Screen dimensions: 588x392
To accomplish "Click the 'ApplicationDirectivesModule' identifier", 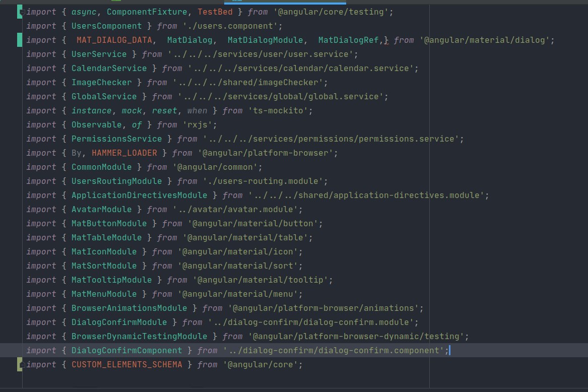I will [x=139, y=195].
